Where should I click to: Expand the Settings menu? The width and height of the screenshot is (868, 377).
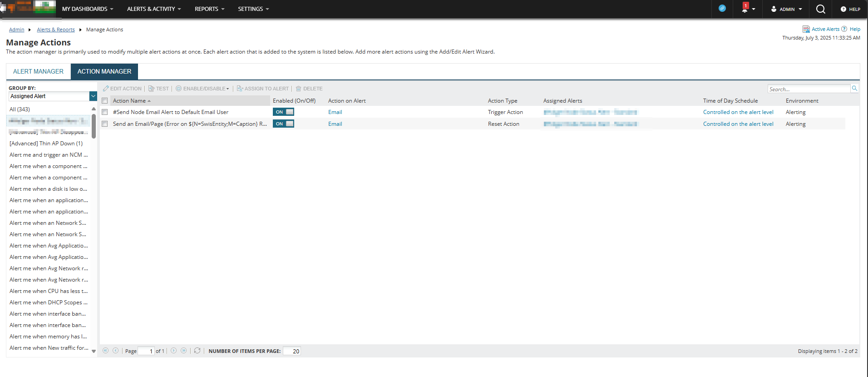(253, 9)
